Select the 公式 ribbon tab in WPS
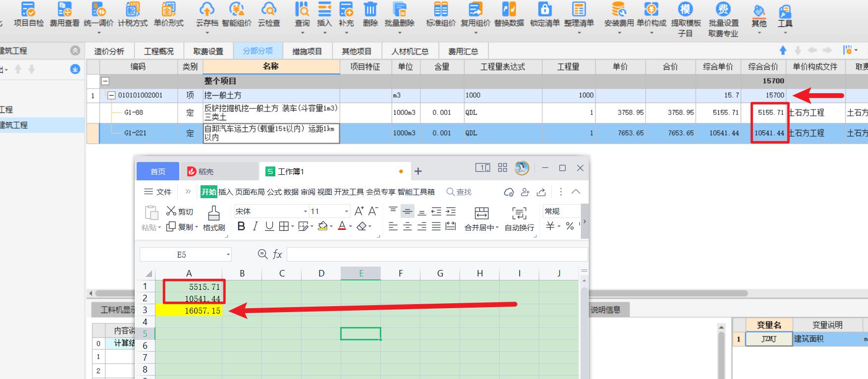Image resolution: width=868 pixels, height=379 pixels. pyautogui.click(x=274, y=192)
